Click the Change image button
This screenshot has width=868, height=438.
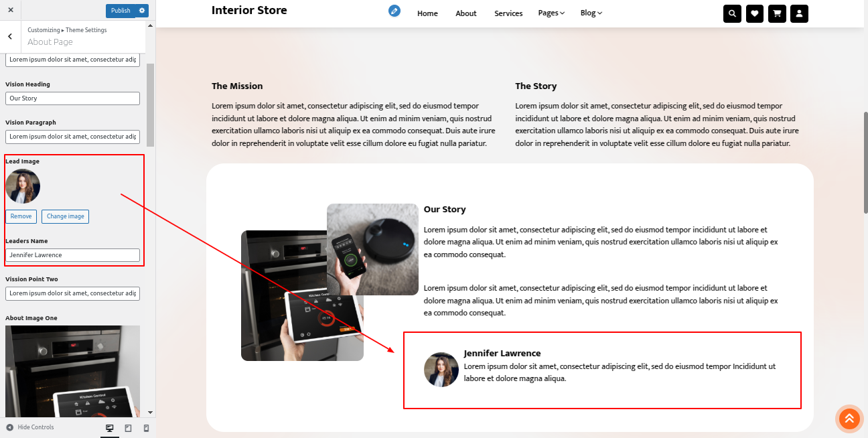(65, 216)
